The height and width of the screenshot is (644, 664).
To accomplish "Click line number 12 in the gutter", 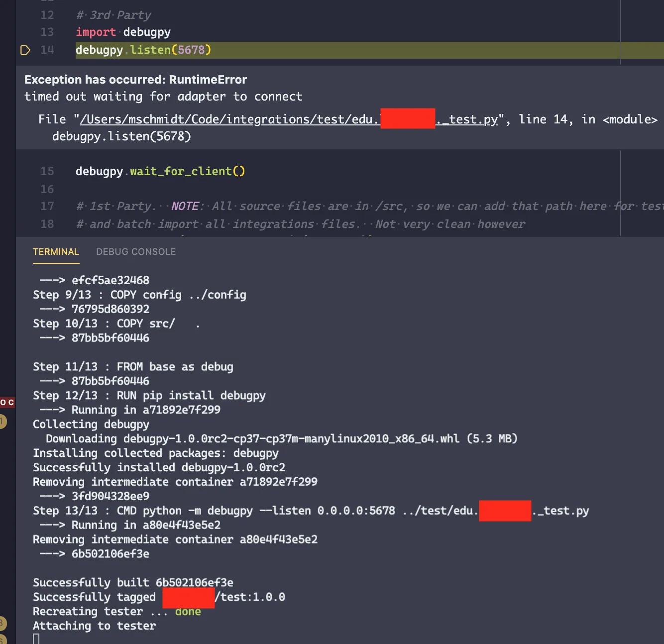I will 47,15.
